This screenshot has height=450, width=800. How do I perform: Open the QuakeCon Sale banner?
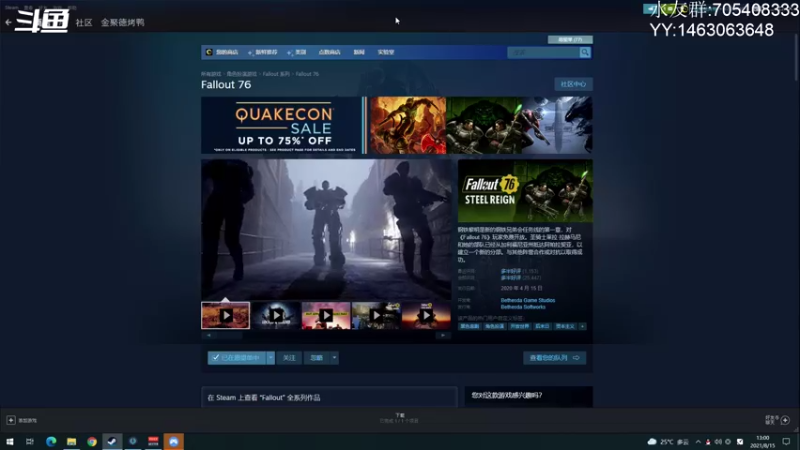[396, 125]
